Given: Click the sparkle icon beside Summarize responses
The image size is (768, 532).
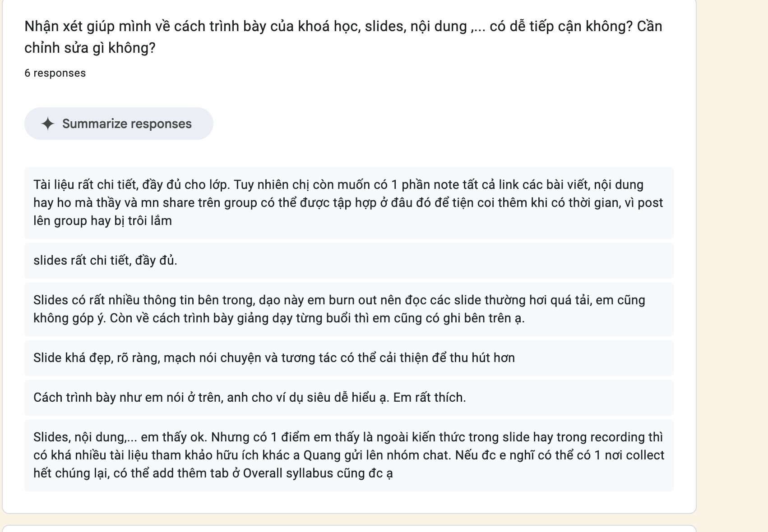Looking at the screenshot, I should 48,124.
